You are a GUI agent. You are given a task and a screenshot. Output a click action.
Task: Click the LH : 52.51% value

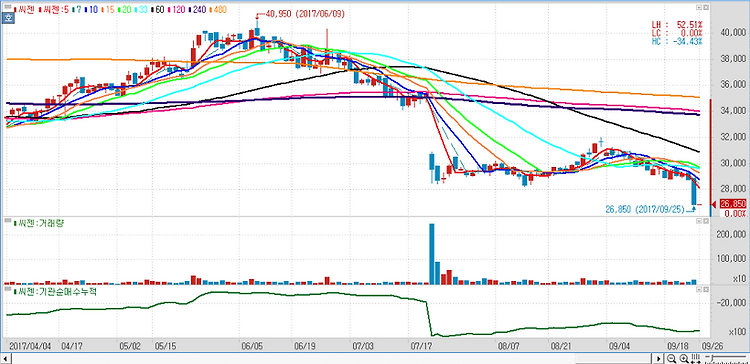(677, 24)
